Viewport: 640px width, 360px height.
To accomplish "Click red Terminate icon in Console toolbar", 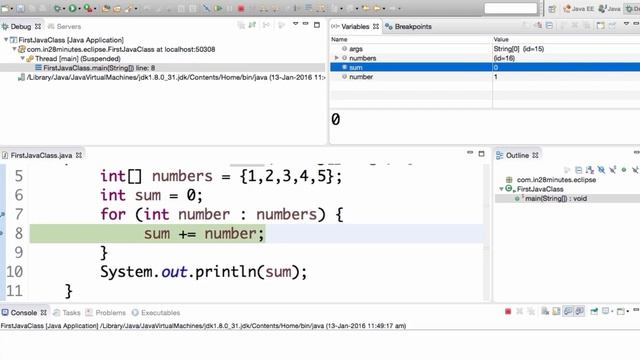I will point(508,311).
